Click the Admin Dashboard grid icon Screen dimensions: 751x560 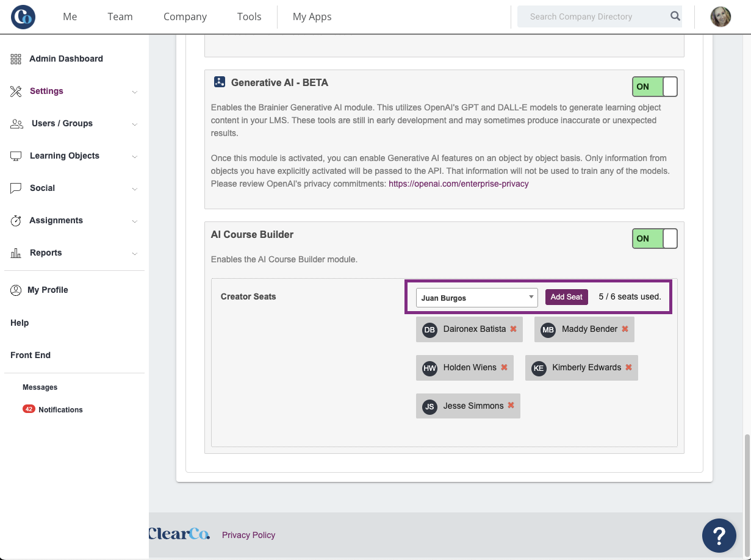[16, 59]
